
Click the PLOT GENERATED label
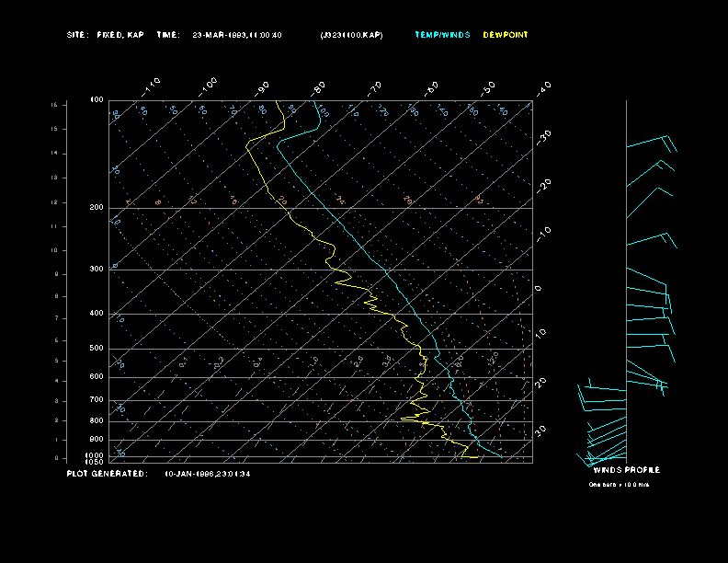106,474
